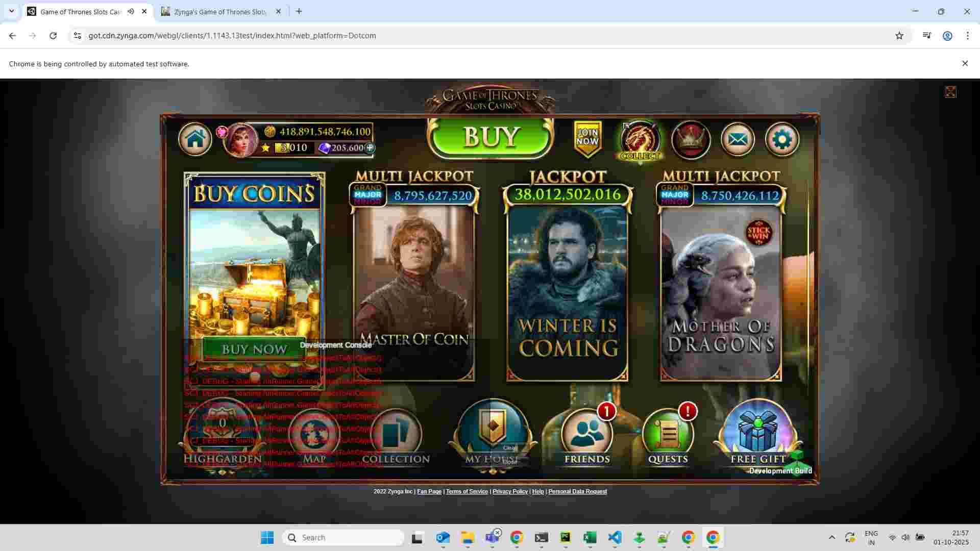
Task: Mute audio on Game of Thrones tab
Action: (131, 11)
